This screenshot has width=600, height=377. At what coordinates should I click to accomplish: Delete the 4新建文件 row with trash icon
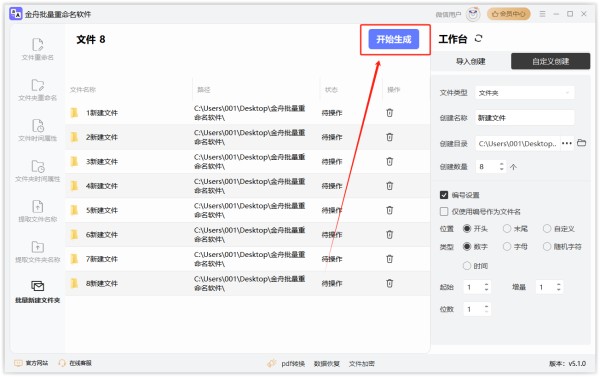coord(390,186)
